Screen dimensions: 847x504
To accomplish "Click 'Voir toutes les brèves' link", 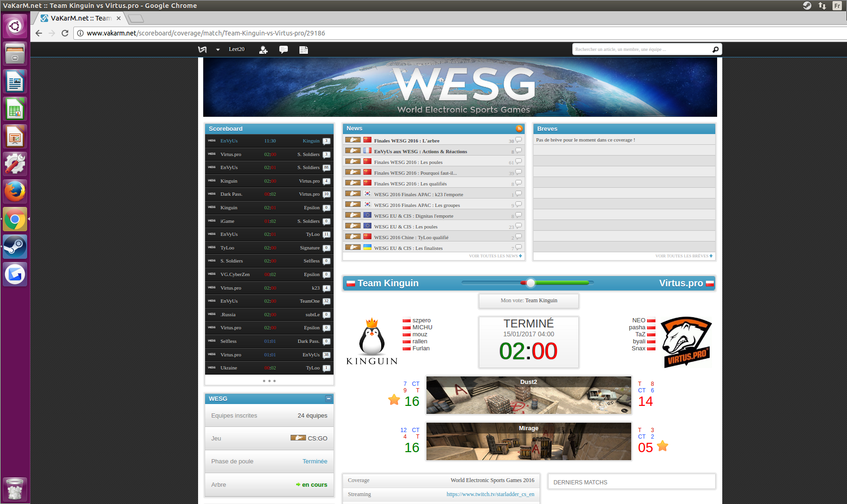I will pos(684,256).
